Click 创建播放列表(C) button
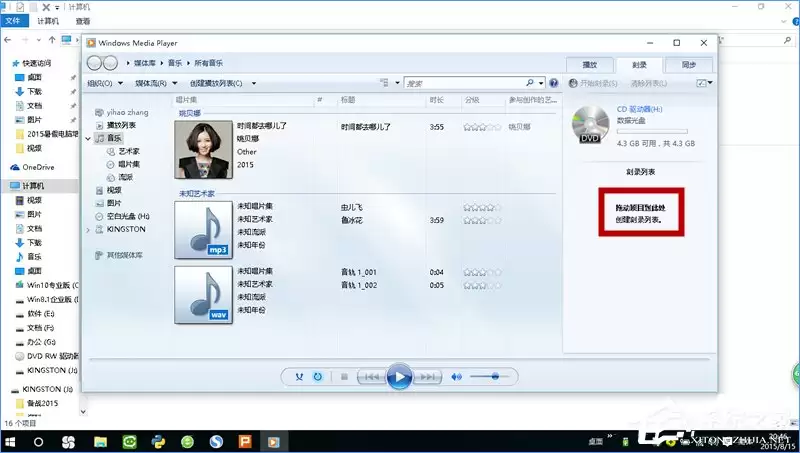This screenshot has height=453, width=800. [216, 83]
